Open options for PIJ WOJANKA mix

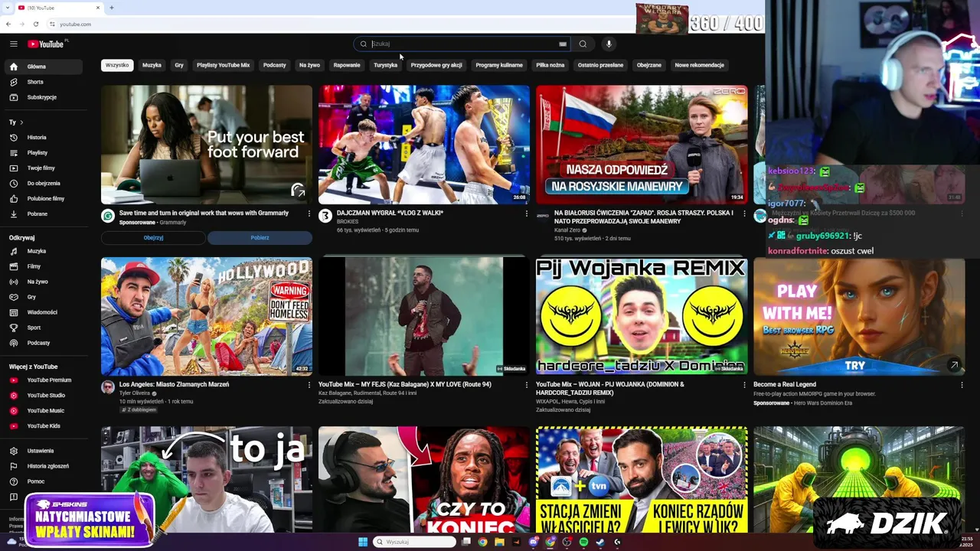pyautogui.click(x=744, y=385)
